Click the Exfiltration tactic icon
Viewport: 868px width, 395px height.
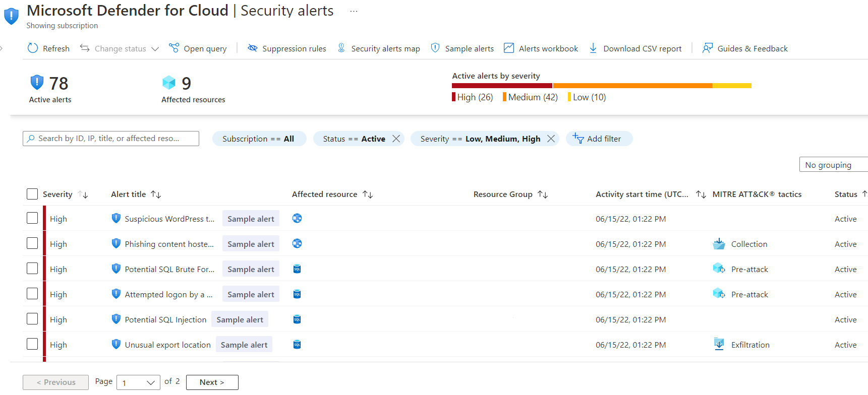pos(719,344)
